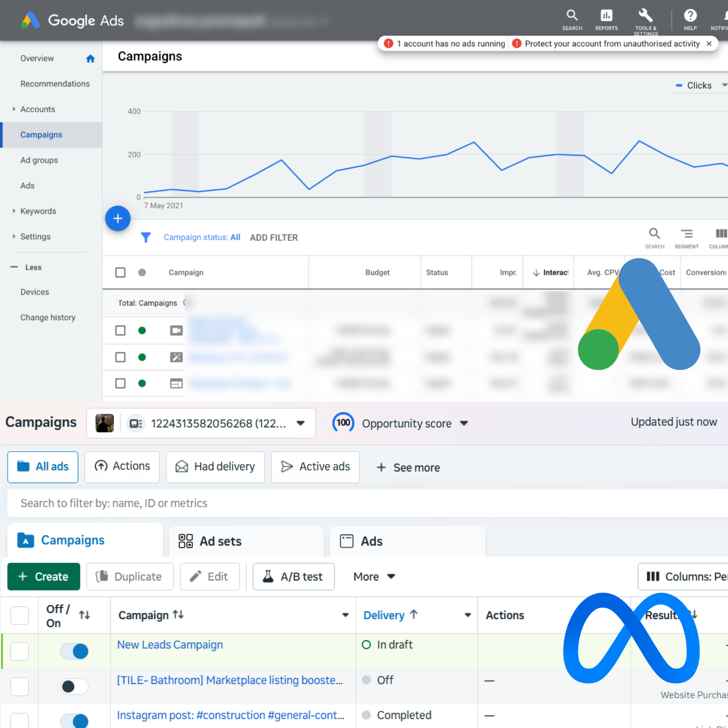
Task: Click the green Create button
Action: [44, 577]
